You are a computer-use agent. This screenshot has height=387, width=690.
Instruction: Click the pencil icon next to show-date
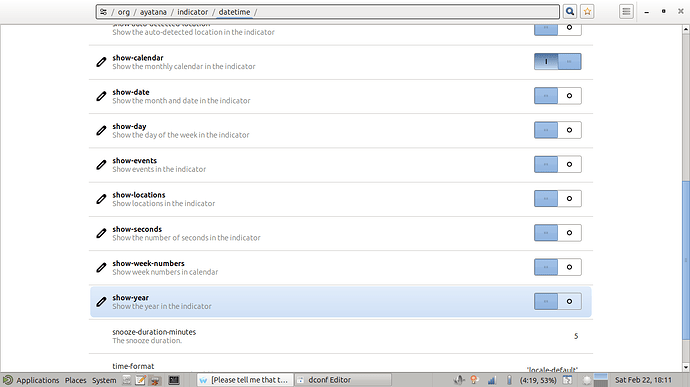tap(101, 96)
